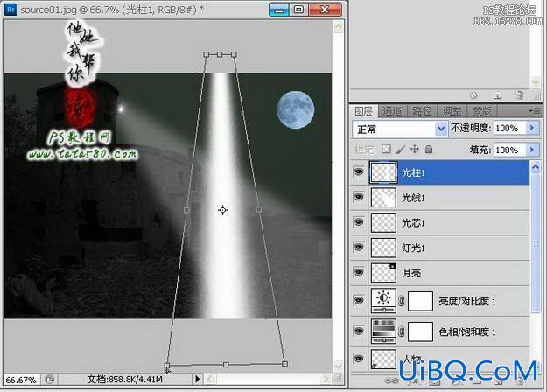Click 文档:858.8K/4.41M status text

click(x=124, y=379)
